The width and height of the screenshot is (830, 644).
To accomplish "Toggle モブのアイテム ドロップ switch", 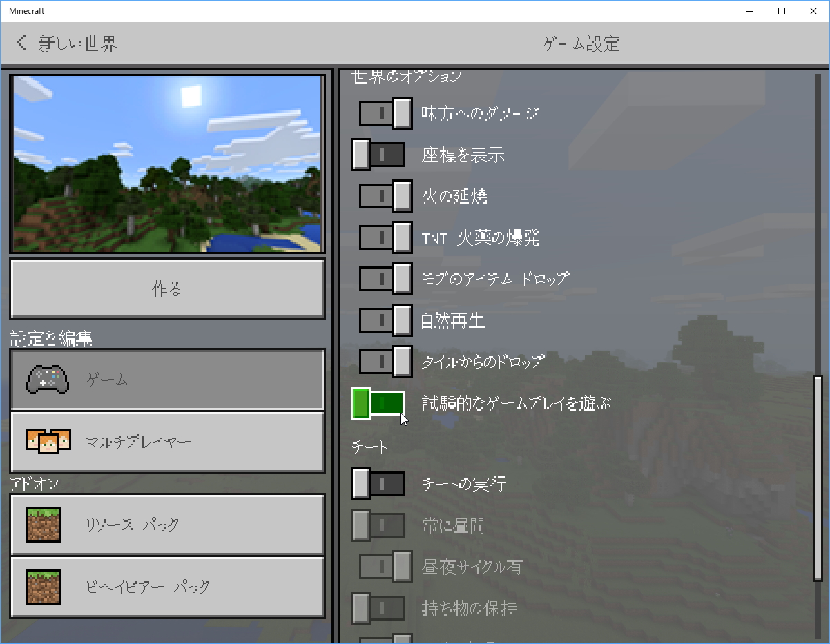I will (385, 279).
